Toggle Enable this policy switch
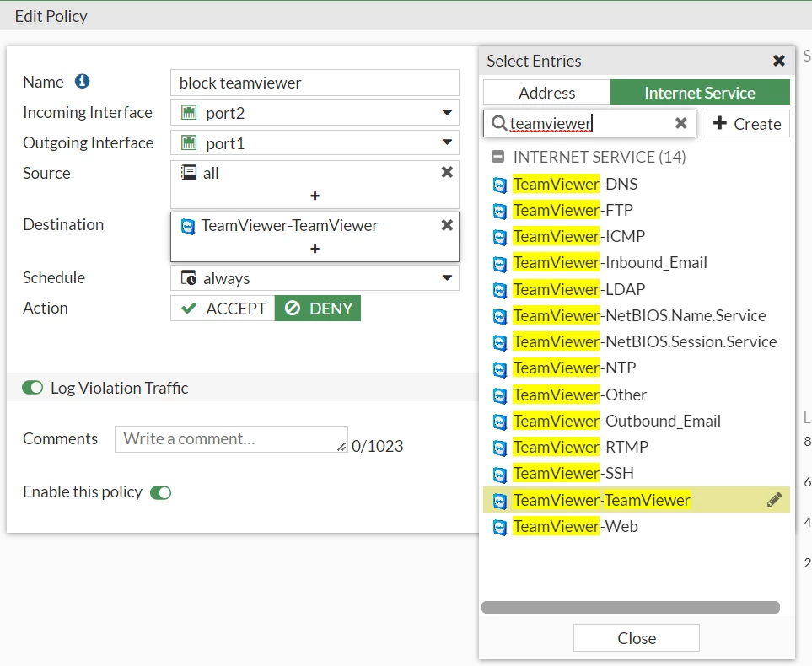Image resolution: width=812 pixels, height=666 pixels. [x=160, y=492]
